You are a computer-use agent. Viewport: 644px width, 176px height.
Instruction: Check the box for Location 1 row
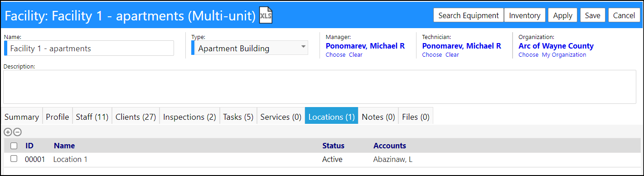pyautogui.click(x=14, y=159)
